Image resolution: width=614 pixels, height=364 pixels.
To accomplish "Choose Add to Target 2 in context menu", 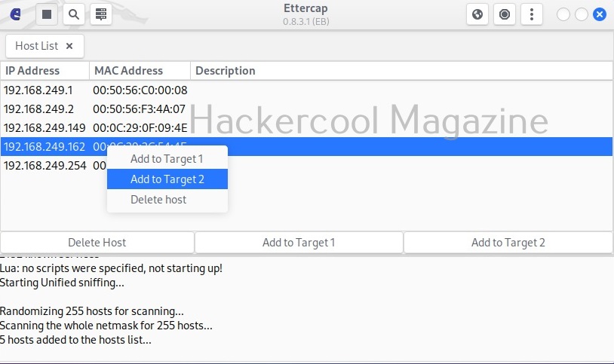I will click(167, 179).
